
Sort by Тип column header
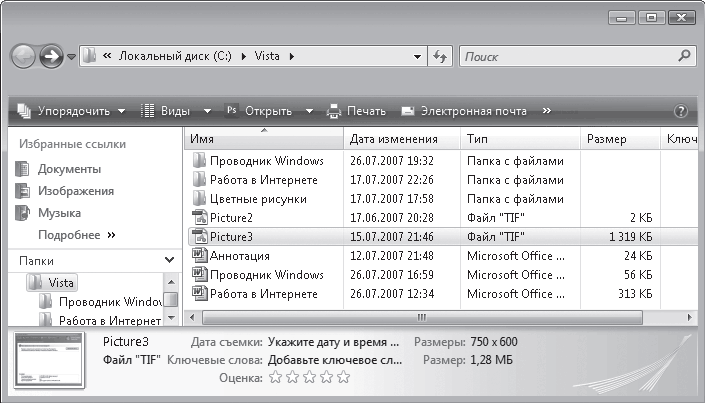pyautogui.click(x=520, y=139)
